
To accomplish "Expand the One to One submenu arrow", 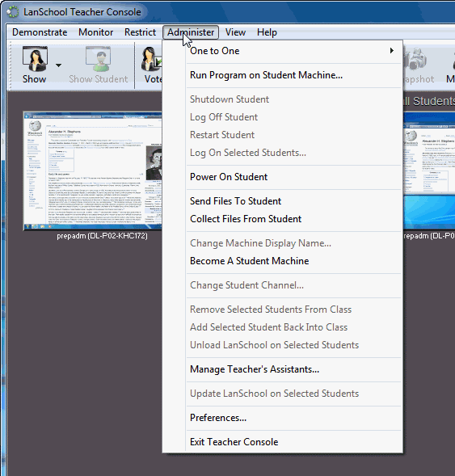I will click(x=392, y=51).
